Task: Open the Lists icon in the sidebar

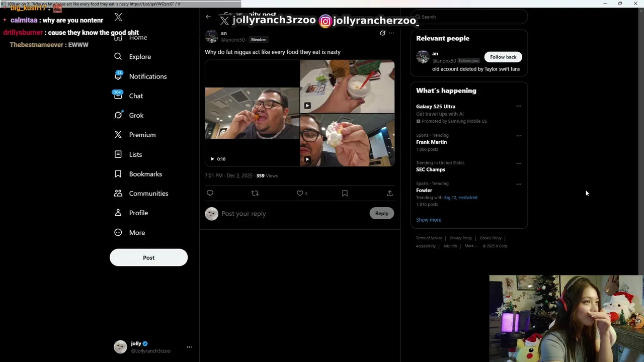Action: click(x=118, y=154)
